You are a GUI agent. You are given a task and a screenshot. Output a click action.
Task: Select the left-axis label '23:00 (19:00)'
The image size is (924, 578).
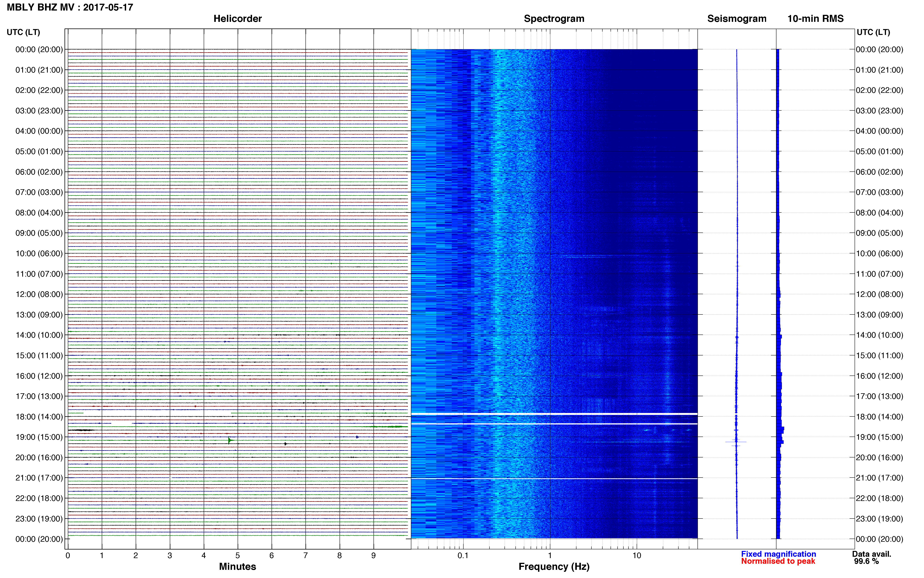tap(39, 519)
